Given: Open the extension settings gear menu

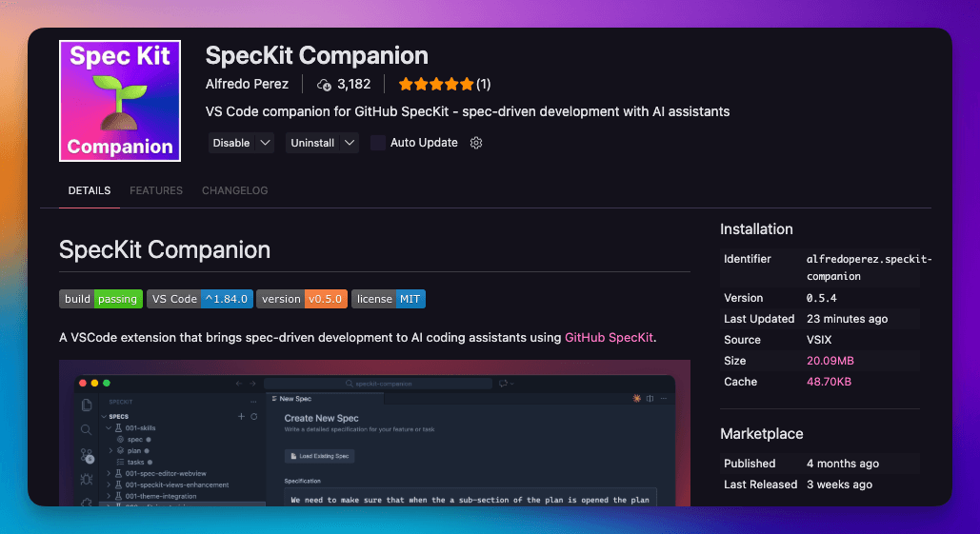Looking at the screenshot, I should (476, 143).
